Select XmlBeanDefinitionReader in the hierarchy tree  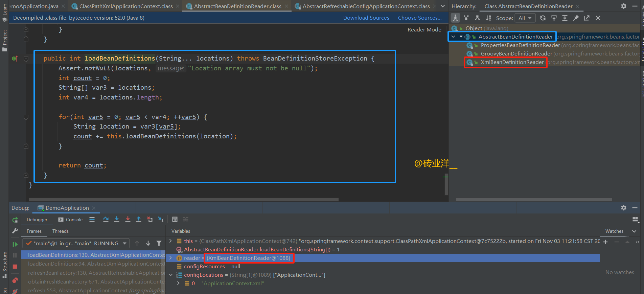(x=512, y=62)
